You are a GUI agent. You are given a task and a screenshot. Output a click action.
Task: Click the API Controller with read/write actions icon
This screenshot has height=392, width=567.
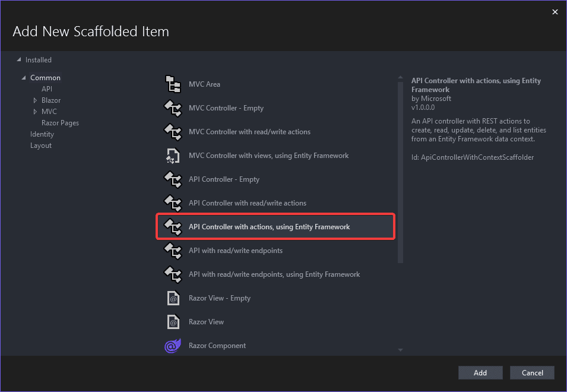[x=172, y=203]
